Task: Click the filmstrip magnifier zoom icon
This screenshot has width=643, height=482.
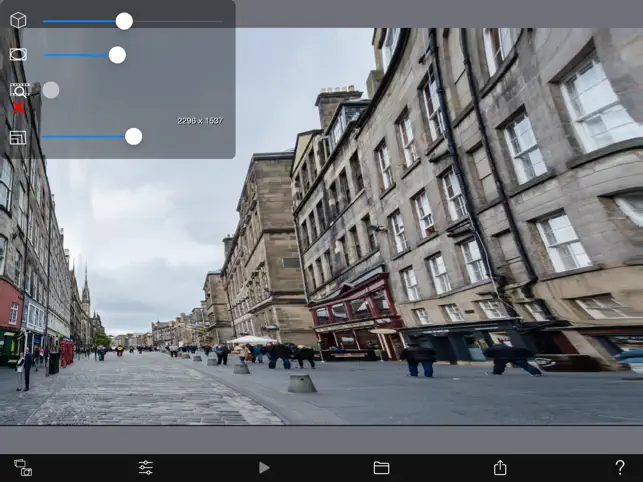Action: tap(19, 90)
